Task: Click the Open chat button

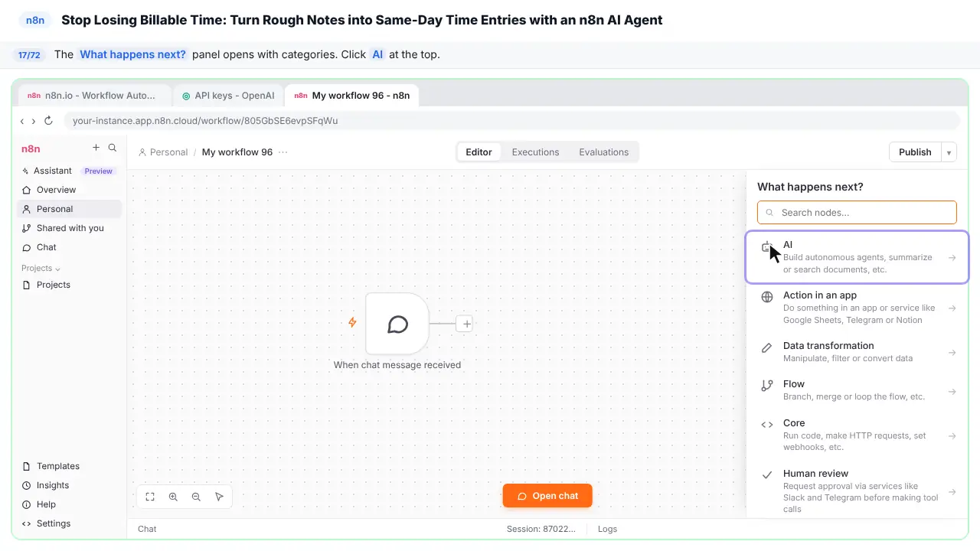Action: (547, 496)
